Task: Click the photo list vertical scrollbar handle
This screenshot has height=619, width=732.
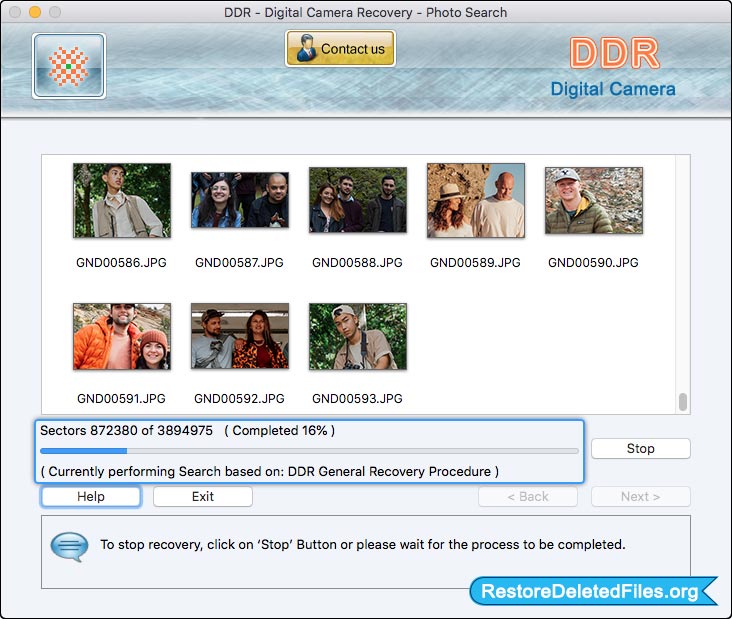Action: pos(683,402)
